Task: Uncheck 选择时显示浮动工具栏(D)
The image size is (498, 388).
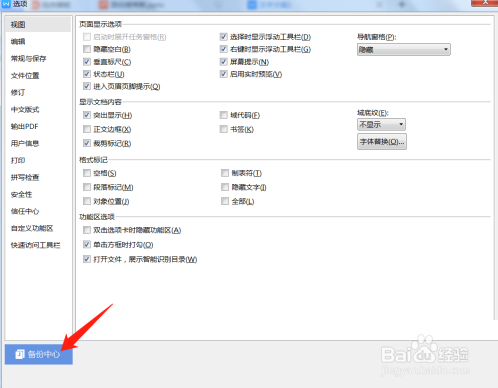Action: tap(224, 37)
